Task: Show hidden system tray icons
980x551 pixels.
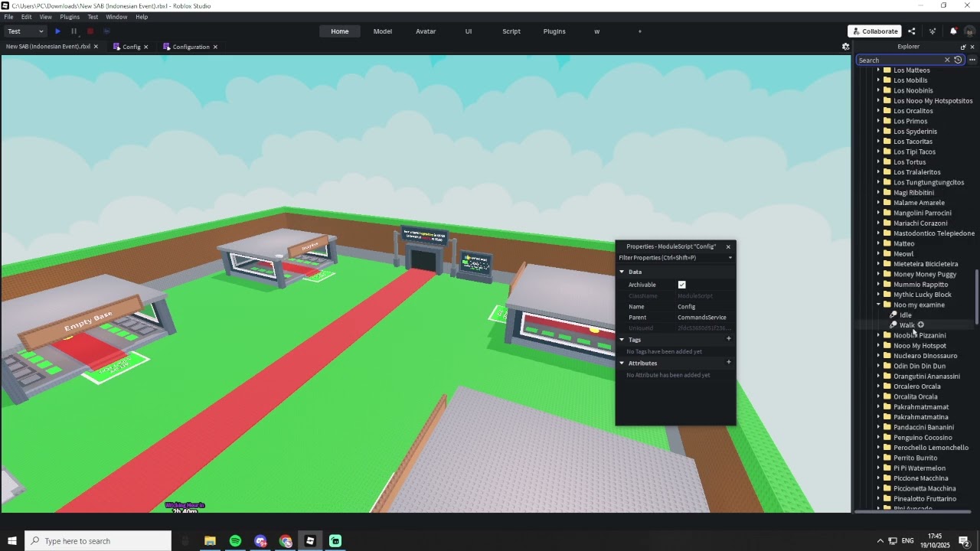Action: (x=880, y=541)
